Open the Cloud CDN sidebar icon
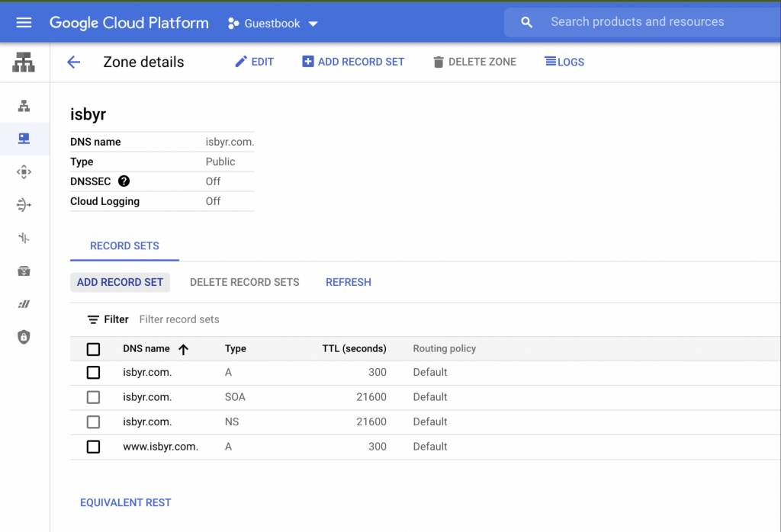 pos(24,171)
